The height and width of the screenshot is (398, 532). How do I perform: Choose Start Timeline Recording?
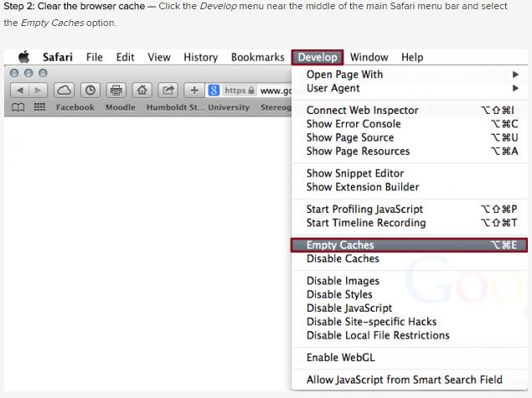pyautogui.click(x=410, y=223)
